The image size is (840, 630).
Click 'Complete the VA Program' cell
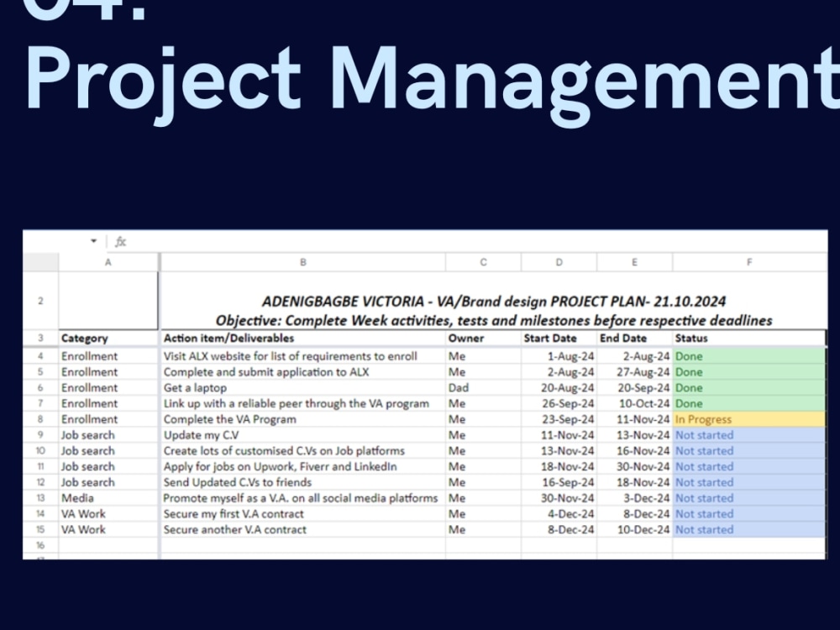(x=302, y=419)
